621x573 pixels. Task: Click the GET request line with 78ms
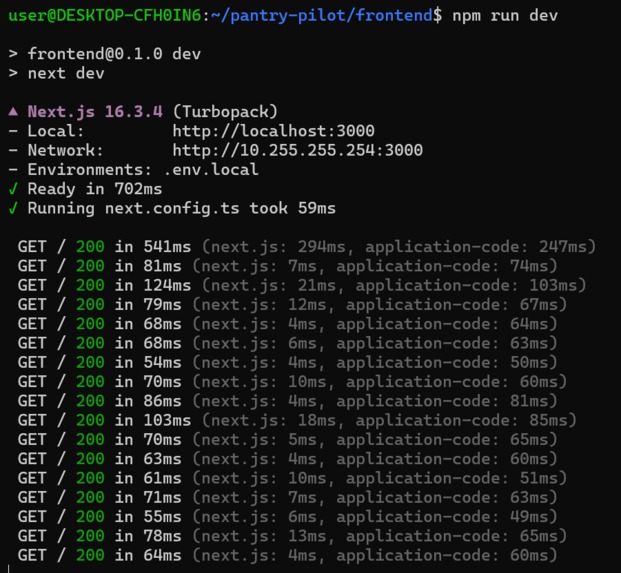click(292, 536)
